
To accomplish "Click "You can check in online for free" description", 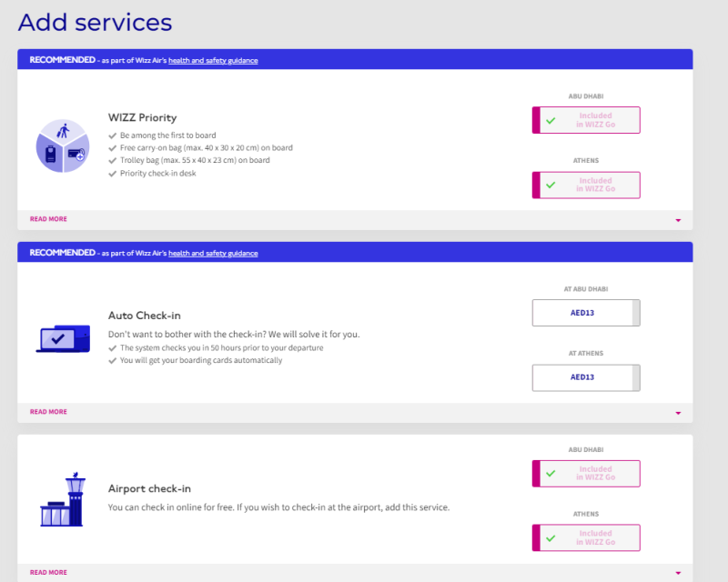I will (x=278, y=507).
